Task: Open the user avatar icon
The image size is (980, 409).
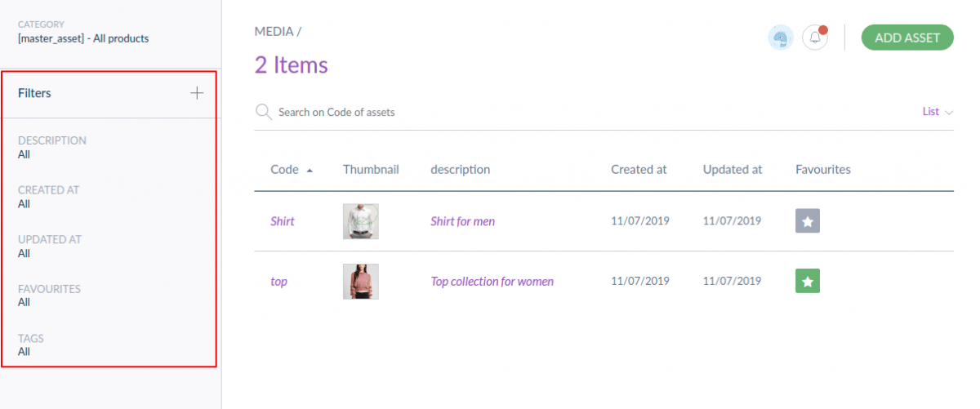Action: click(782, 38)
